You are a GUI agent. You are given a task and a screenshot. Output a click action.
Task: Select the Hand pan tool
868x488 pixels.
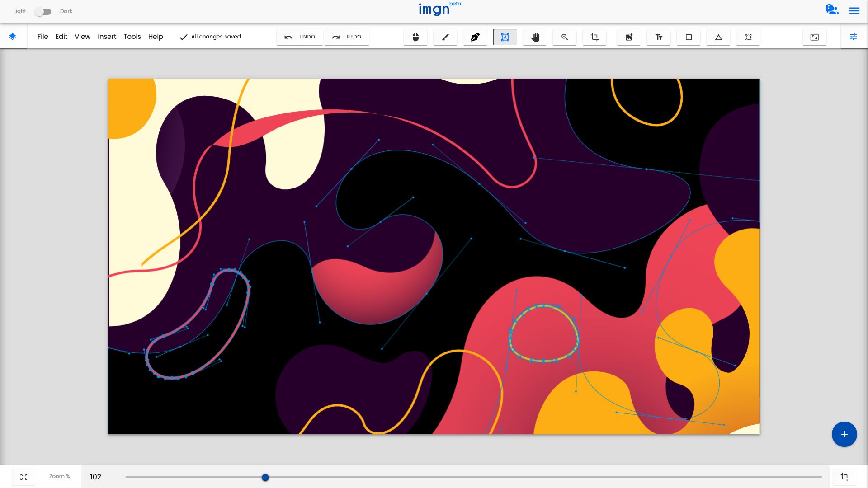click(x=535, y=37)
